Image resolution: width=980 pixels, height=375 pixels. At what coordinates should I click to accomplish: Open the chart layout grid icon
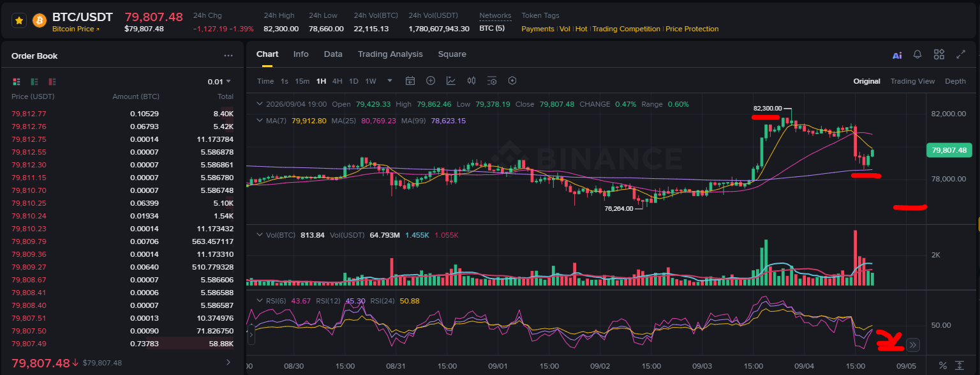point(939,54)
